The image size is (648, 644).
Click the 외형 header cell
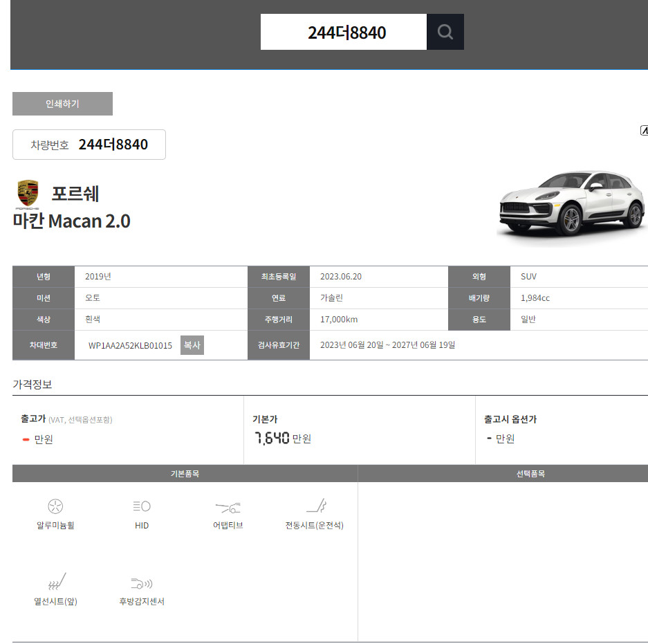[x=479, y=277]
